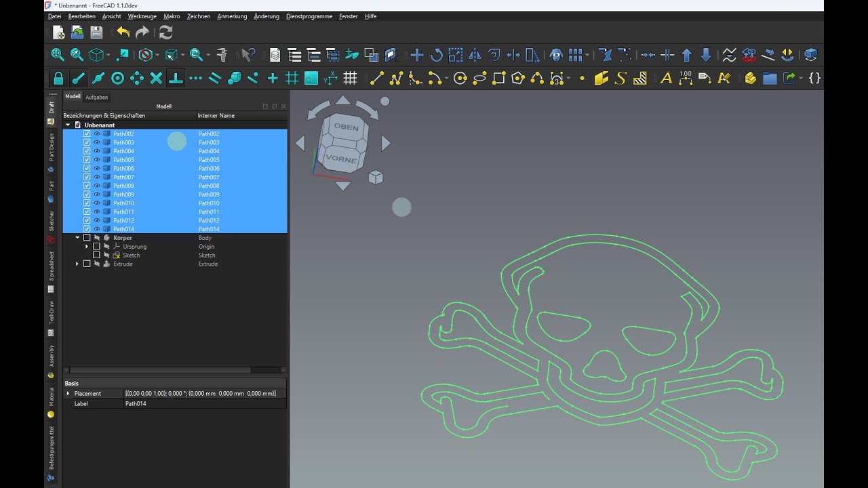This screenshot has width=868, height=488.
Task: Hide Path009 using its eye icon
Action: click(97, 195)
